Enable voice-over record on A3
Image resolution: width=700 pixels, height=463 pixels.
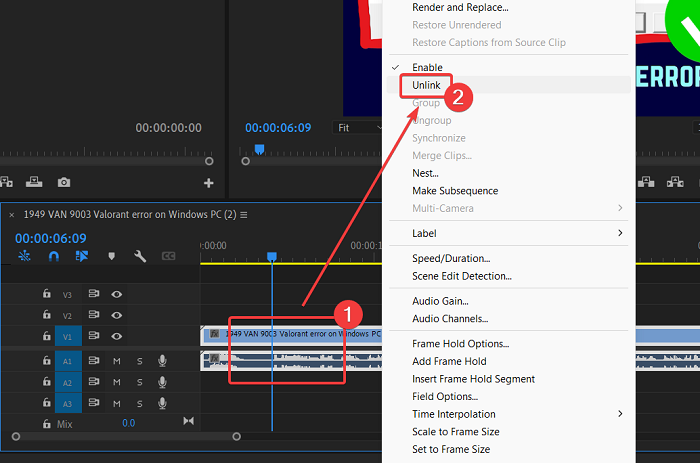162,403
